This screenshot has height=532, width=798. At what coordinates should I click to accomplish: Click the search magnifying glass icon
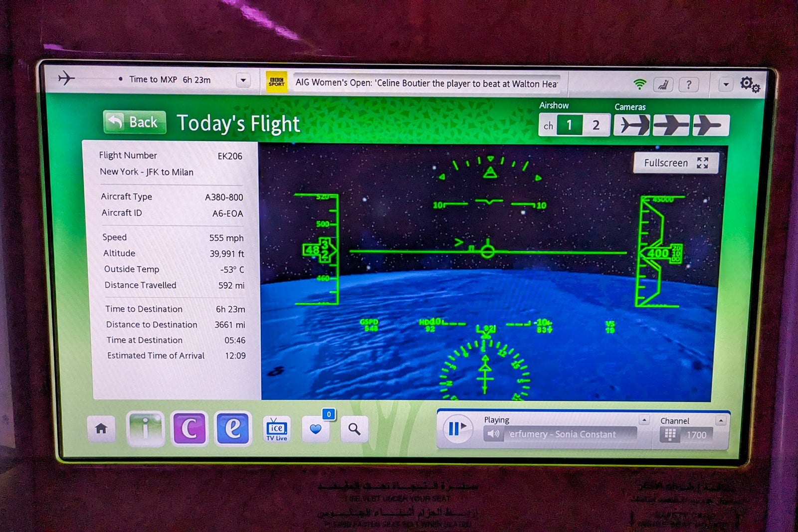pyautogui.click(x=354, y=429)
